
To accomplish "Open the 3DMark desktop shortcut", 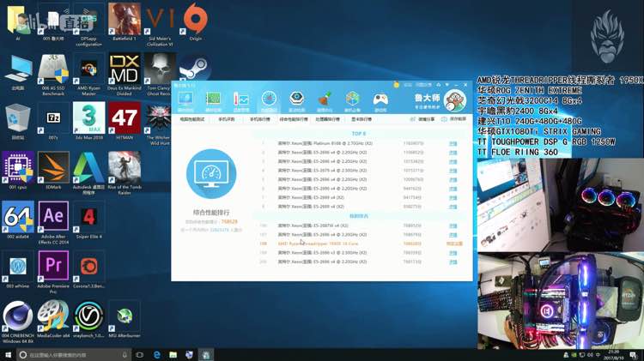I will coord(53,171).
